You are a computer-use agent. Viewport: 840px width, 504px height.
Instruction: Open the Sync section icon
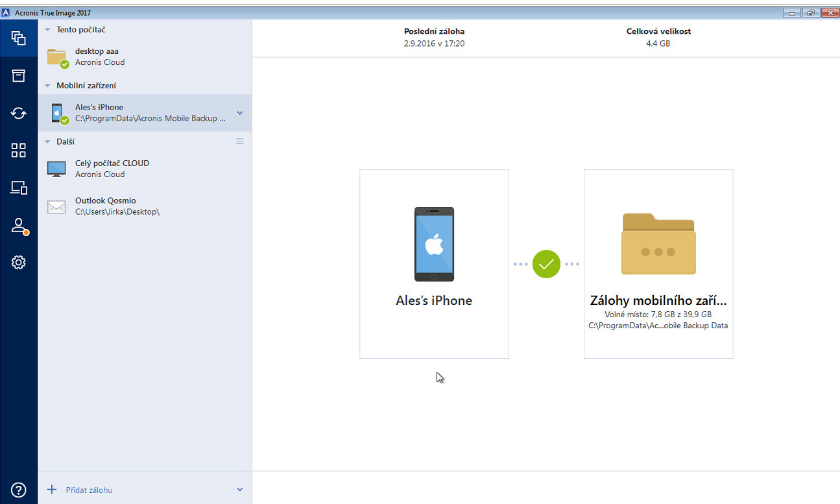tap(19, 114)
